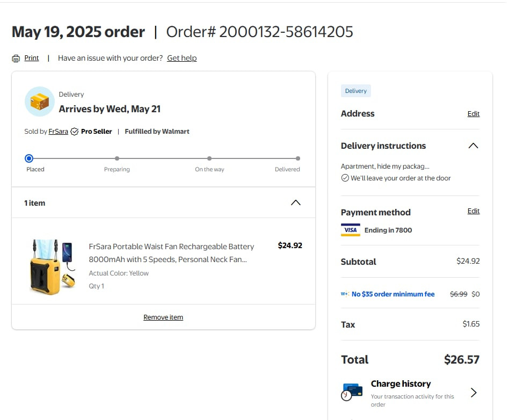Collapse the Delivery instructions section
Viewport: 516px width, 420px height.
[473, 146]
